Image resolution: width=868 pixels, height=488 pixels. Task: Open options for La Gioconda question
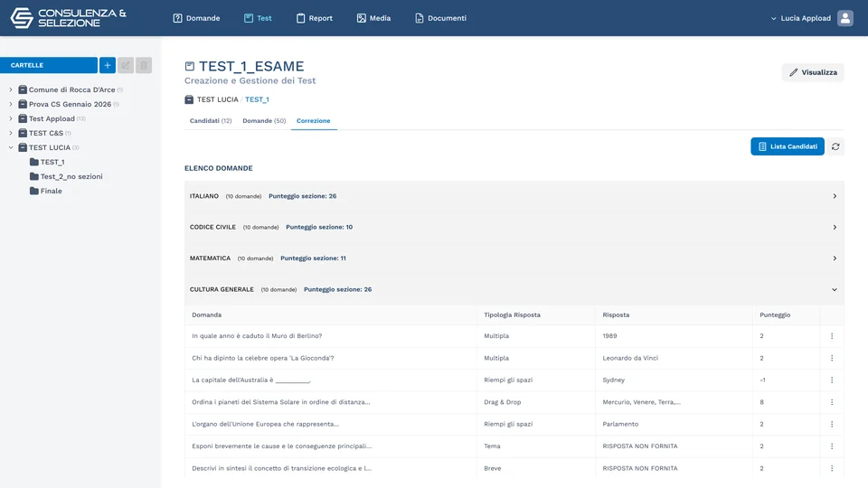(832, 358)
